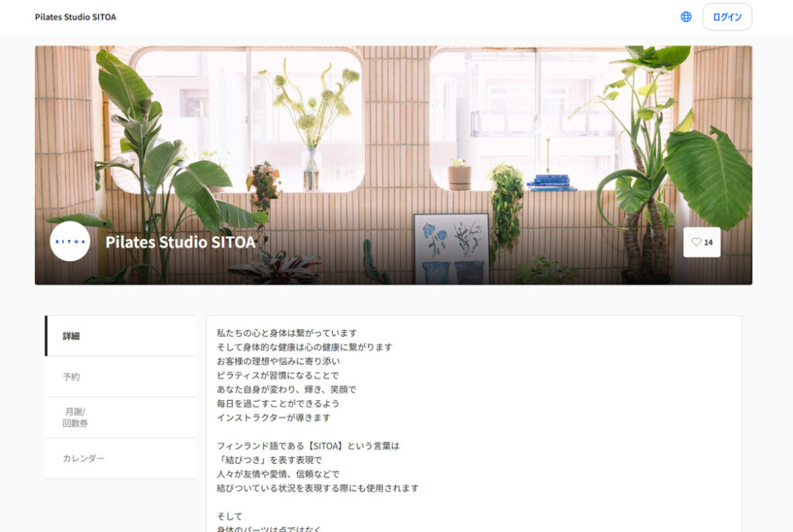Click the heart icon to like the studio
Screen dimensions: 793x532
(695, 242)
